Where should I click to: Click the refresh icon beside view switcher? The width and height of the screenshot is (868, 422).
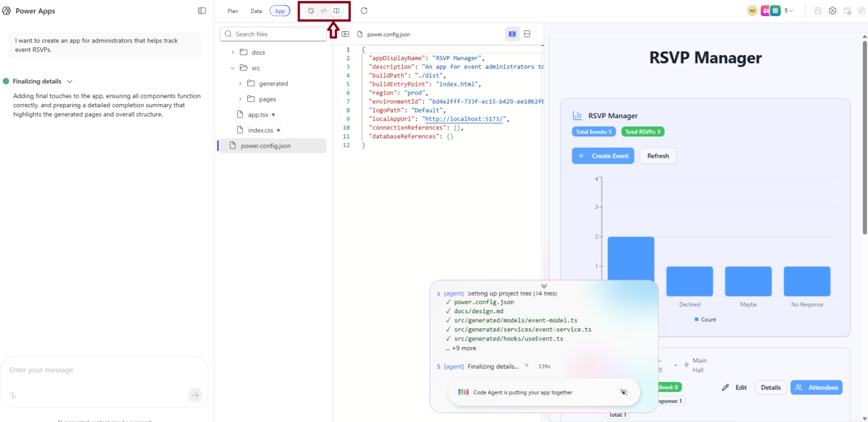click(364, 11)
